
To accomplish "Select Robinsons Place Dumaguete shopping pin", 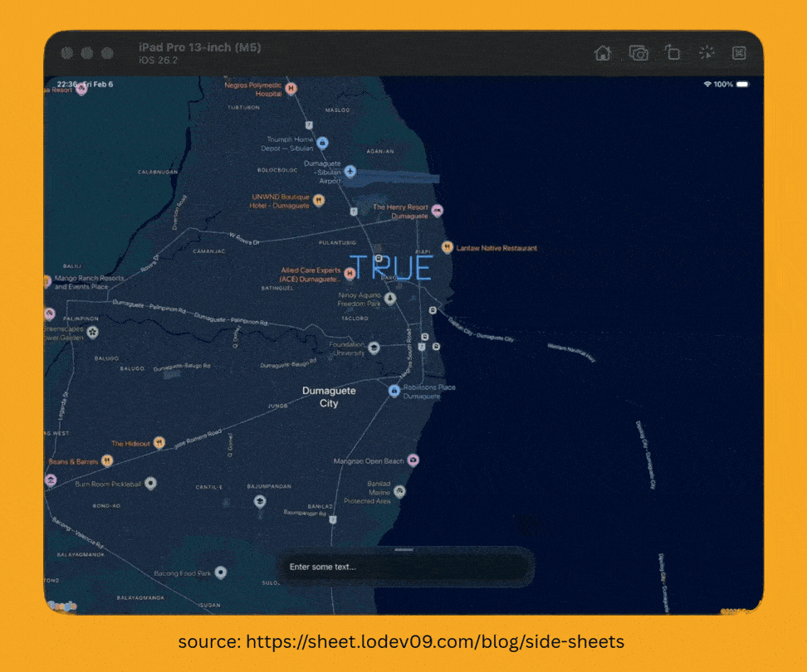I will pyautogui.click(x=394, y=391).
